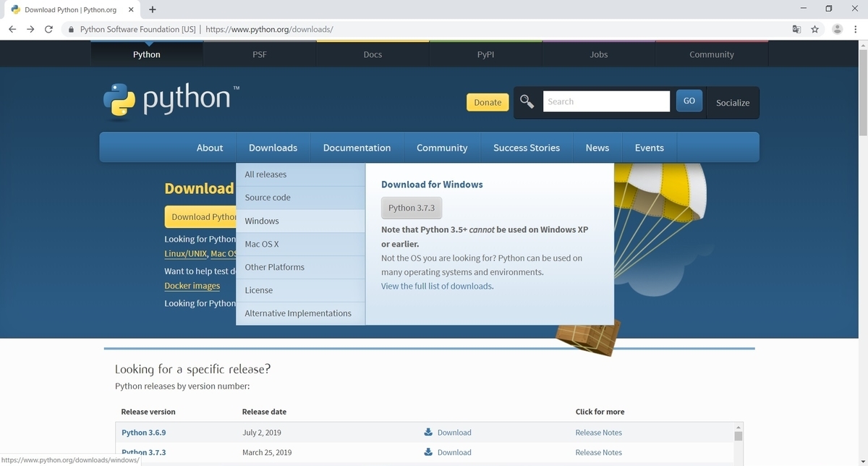This screenshot has width=868, height=466.
Task: Open the Docker images link
Action: [x=192, y=286]
